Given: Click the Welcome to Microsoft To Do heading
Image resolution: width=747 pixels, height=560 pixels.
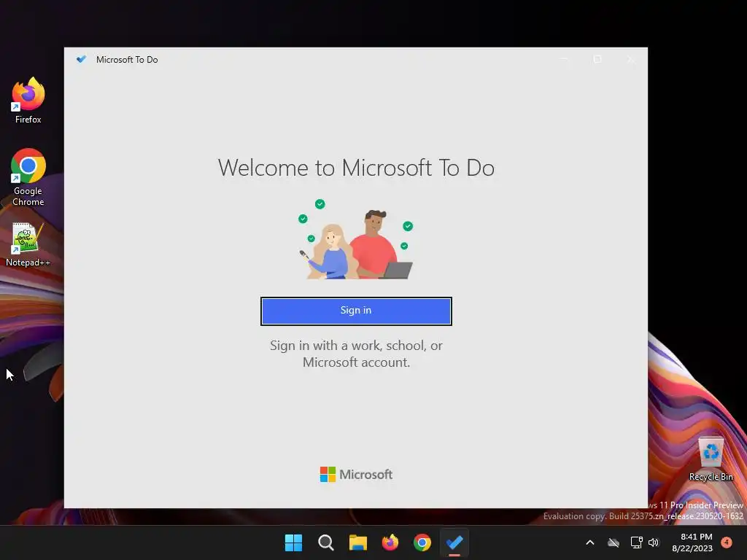Looking at the screenshot, I should pyautogui.click(x=356, y=168).
